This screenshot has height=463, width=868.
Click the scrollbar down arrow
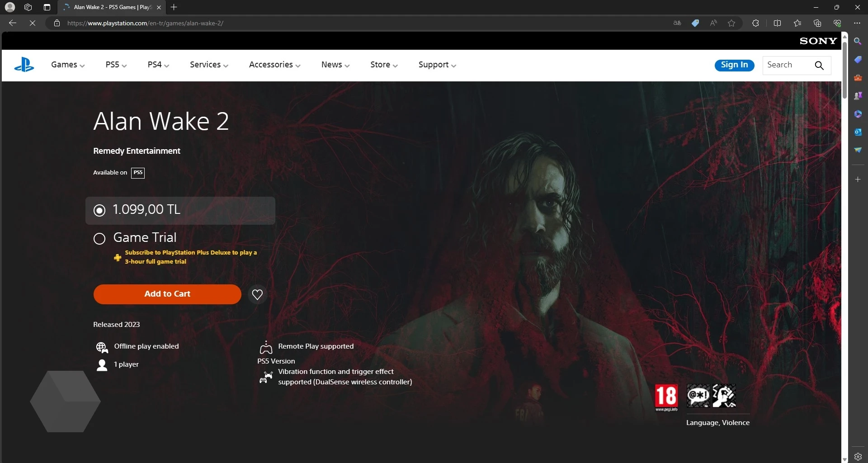844,459
